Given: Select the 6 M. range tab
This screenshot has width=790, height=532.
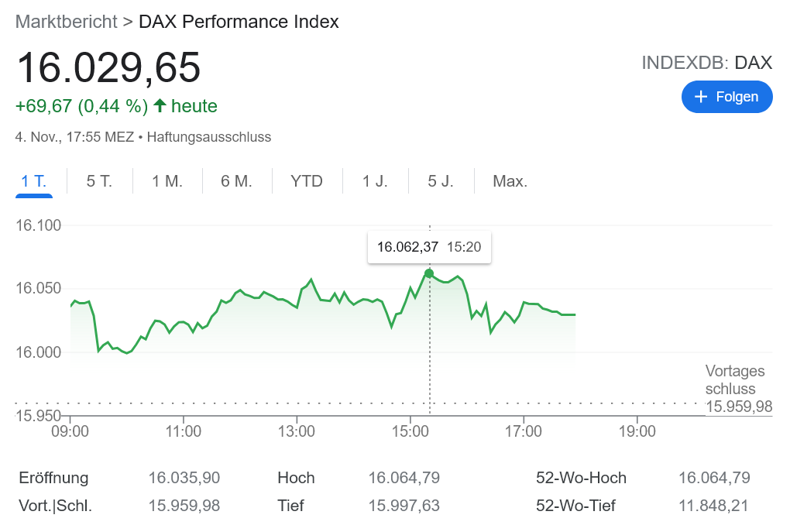Looking at the screenshot, I should tap(236, 182).
